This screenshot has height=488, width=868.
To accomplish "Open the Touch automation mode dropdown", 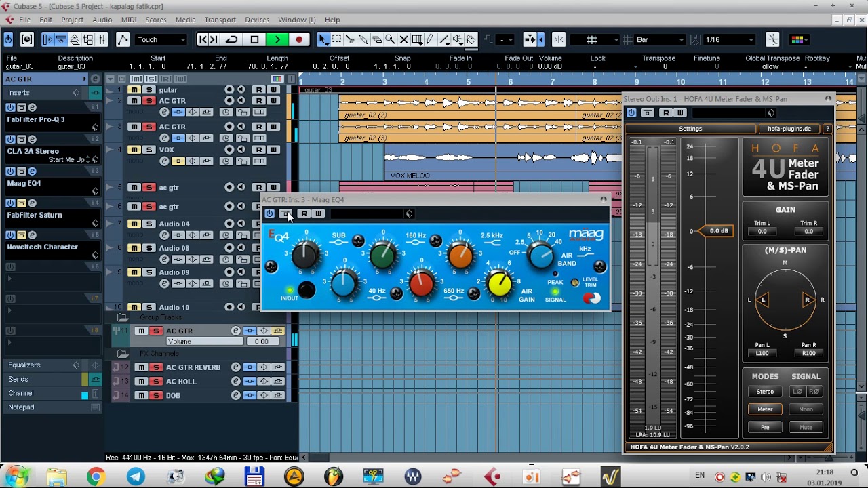I will tap(161, 39).
